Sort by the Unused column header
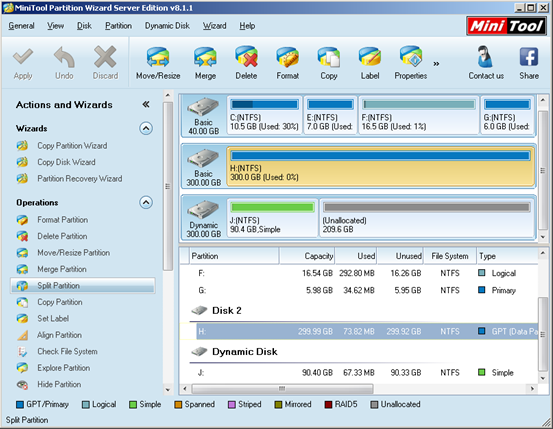 400,256
